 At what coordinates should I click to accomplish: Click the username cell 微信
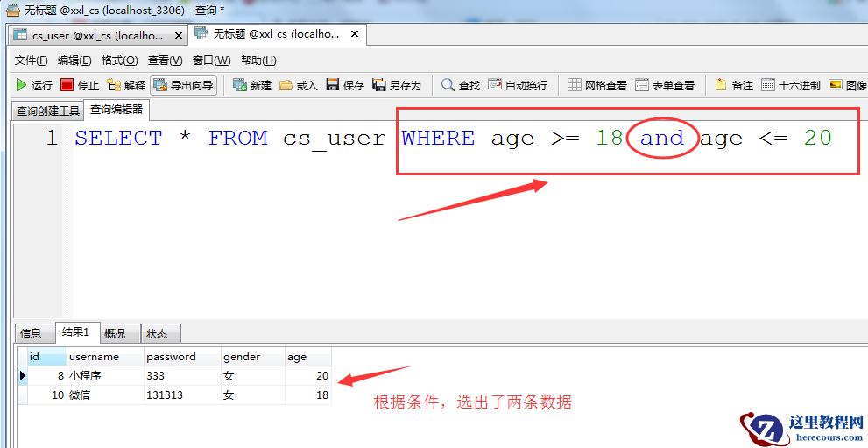click(x=105, y=395)
